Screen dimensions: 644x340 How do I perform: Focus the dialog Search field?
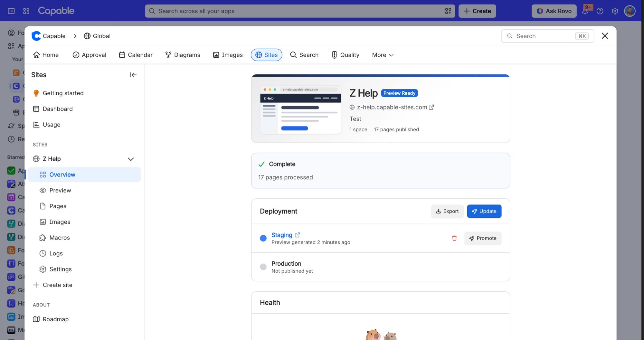pos(547,36)
